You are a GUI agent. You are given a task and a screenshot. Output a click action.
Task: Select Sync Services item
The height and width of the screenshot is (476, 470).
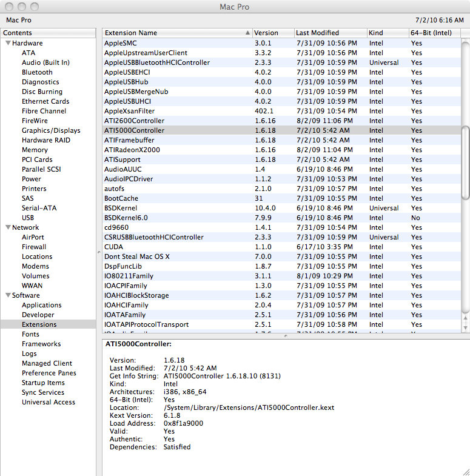tap(43, 392)
